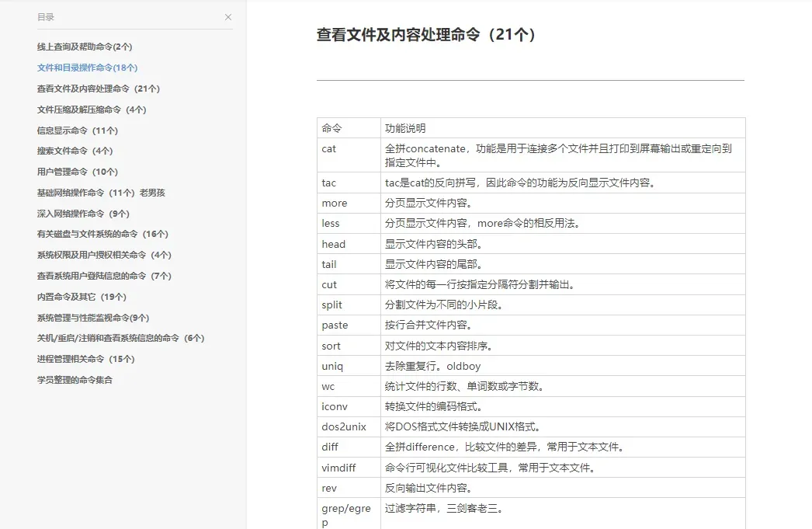Select the cat command cell
Screen dimensions: 812x529
coord(349,155)
